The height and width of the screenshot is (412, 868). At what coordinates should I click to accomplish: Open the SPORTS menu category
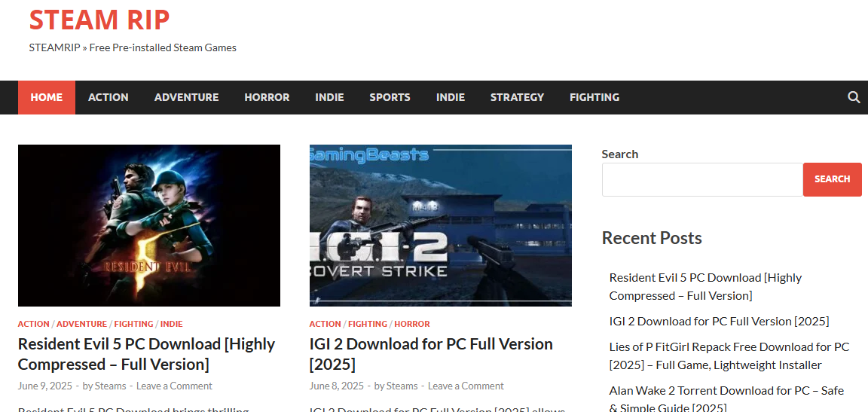point(390,97)
